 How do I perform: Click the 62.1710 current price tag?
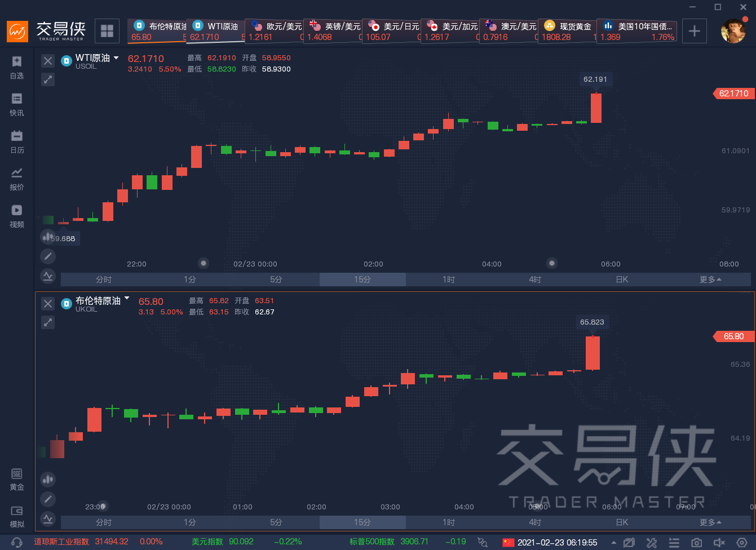tap(732, 94)
